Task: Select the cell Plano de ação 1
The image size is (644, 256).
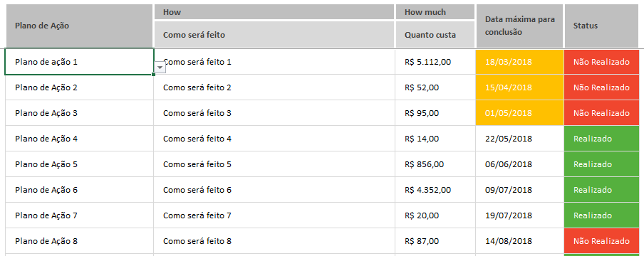Action: [79, 62]
